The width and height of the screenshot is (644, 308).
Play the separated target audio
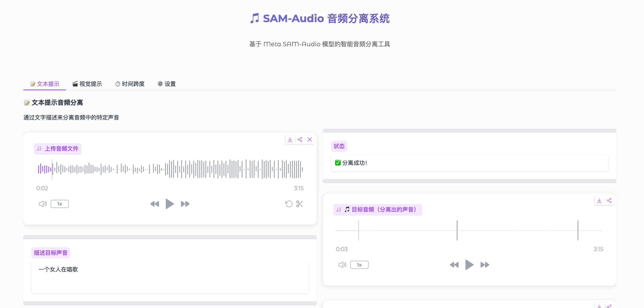point(469,265)
